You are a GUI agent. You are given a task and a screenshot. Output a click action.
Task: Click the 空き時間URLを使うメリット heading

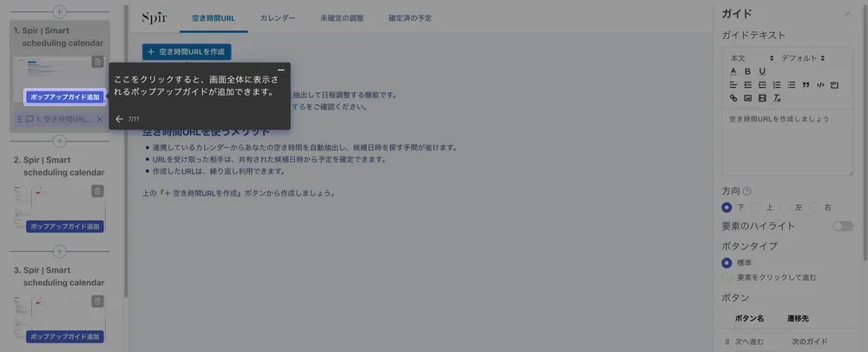coord(206,132)
